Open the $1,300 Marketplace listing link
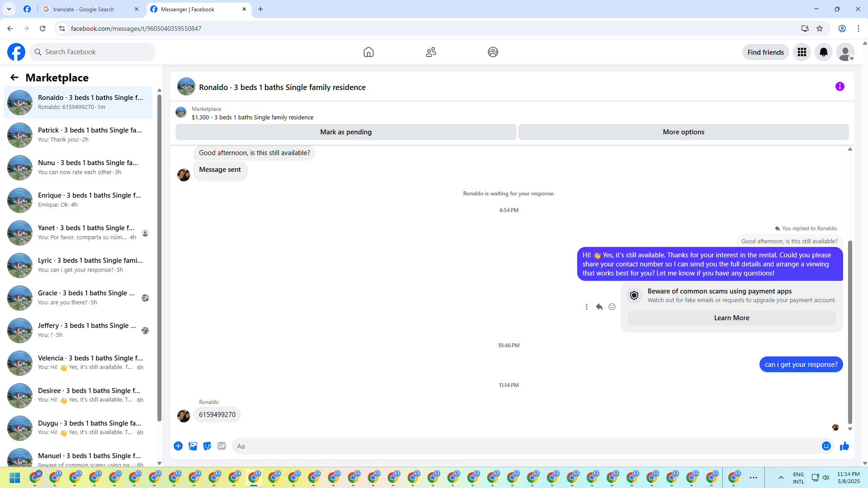 pyautogui.click(x=252, y=118)
